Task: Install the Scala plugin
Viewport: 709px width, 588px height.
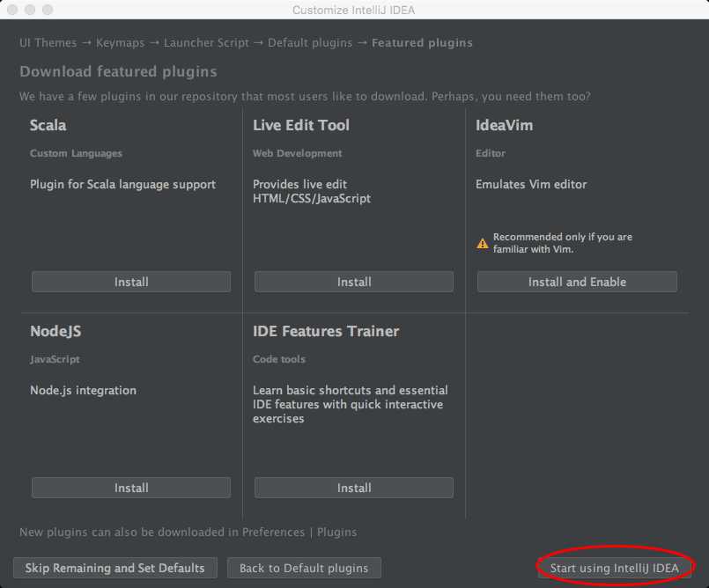Action: [131, 282]
